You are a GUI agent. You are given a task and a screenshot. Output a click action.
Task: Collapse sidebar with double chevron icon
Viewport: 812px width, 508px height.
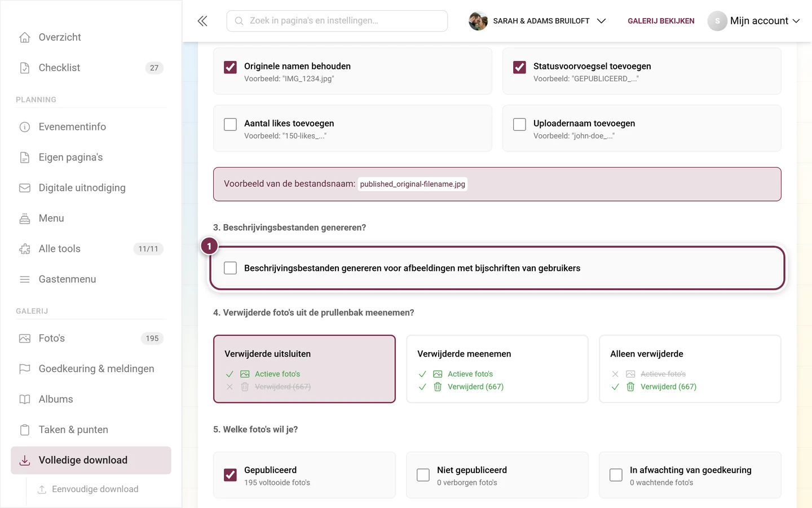tap(202, 21)
